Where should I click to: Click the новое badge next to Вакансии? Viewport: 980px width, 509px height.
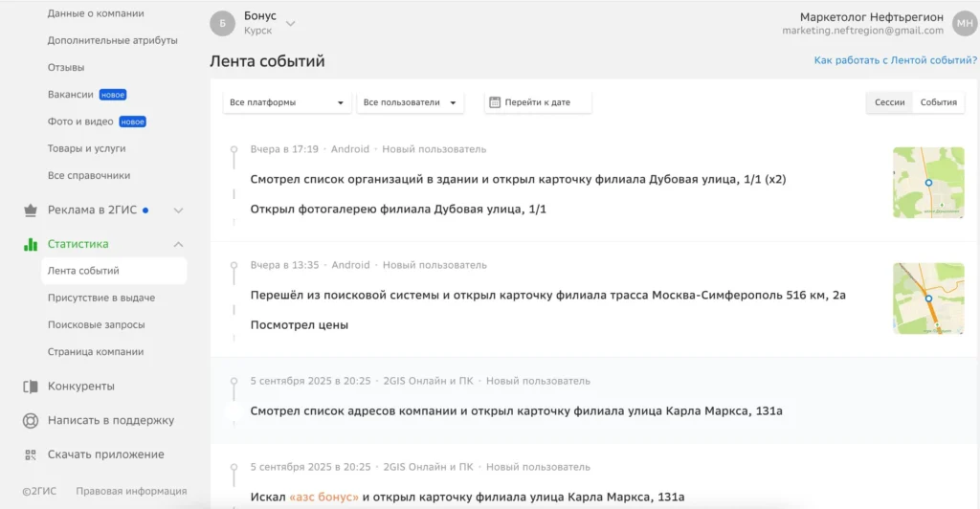click(113, 95)
